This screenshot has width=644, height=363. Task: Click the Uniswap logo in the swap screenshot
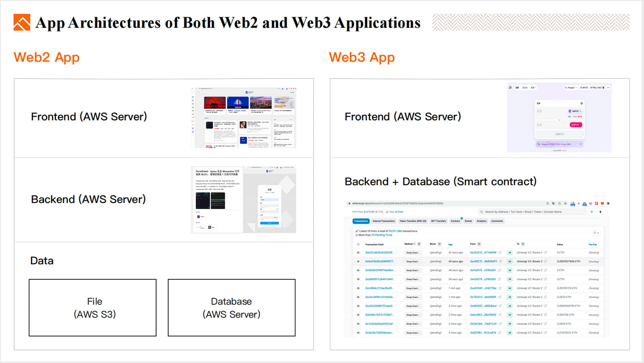pyautogui.click(x=510, y=87)
